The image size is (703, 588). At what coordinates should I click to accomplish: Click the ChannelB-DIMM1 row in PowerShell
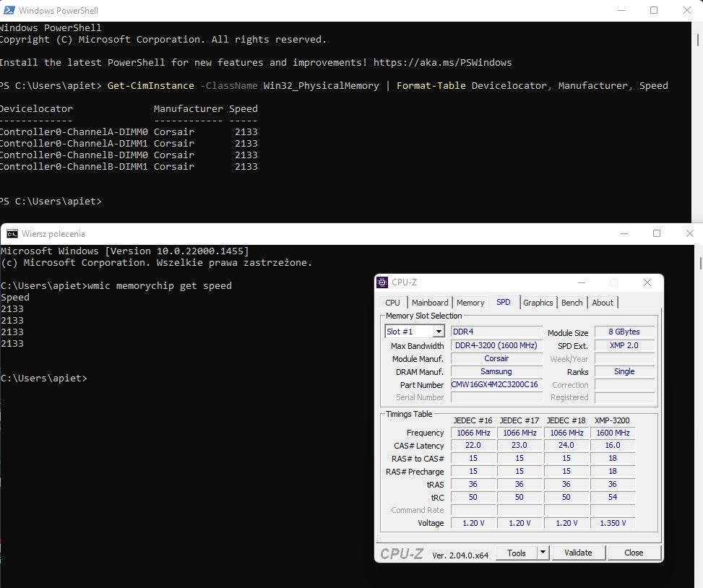[129, 167]
